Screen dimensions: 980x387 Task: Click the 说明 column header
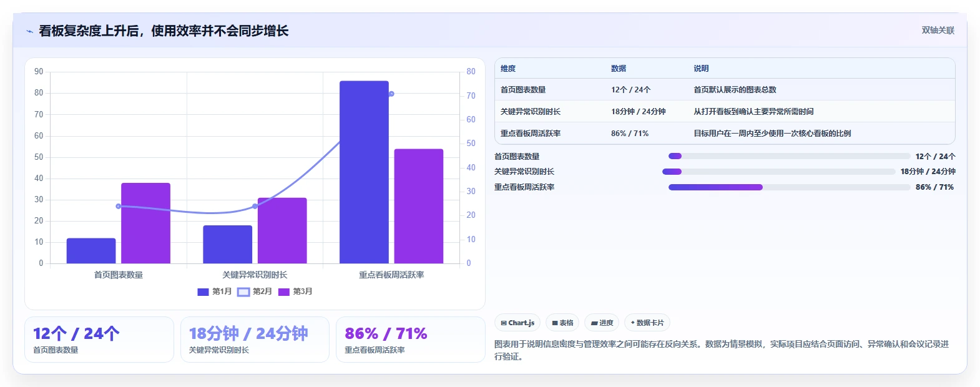tap(701, 69)
